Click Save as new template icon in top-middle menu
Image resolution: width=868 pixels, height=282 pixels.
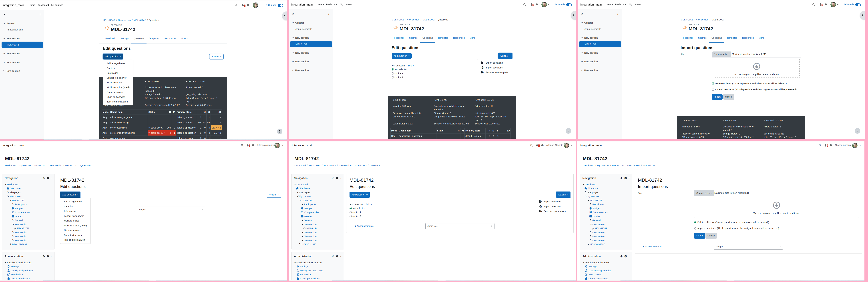pos(482,73)
